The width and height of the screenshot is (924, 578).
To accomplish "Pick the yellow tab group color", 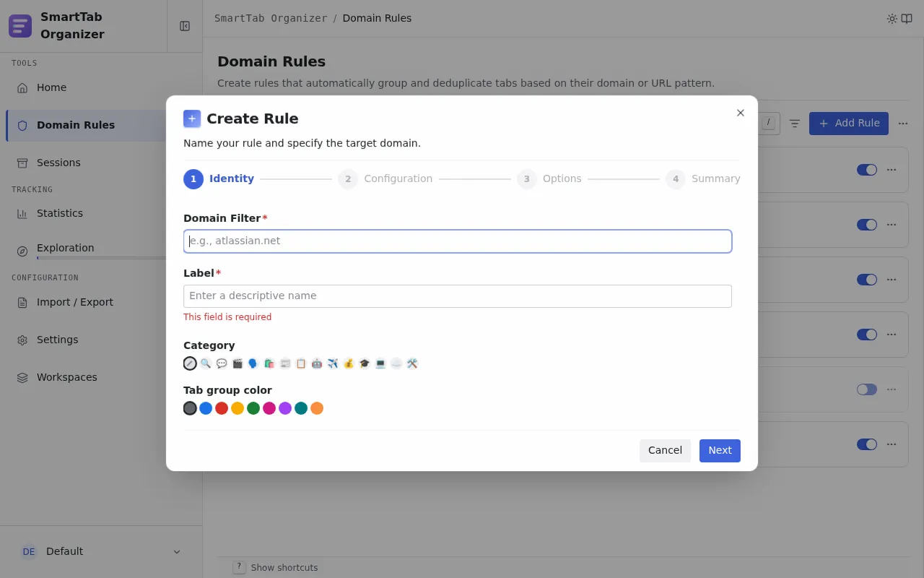I will point(237,408).
